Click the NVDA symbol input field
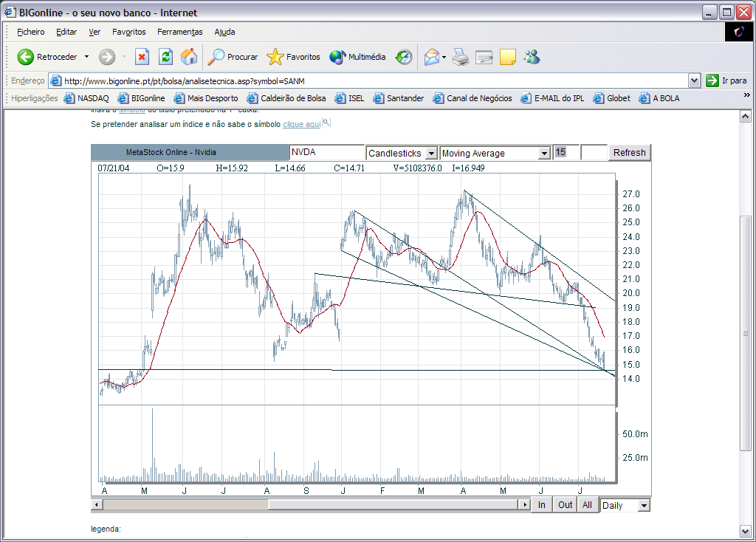756x542 pixels. 326,152
